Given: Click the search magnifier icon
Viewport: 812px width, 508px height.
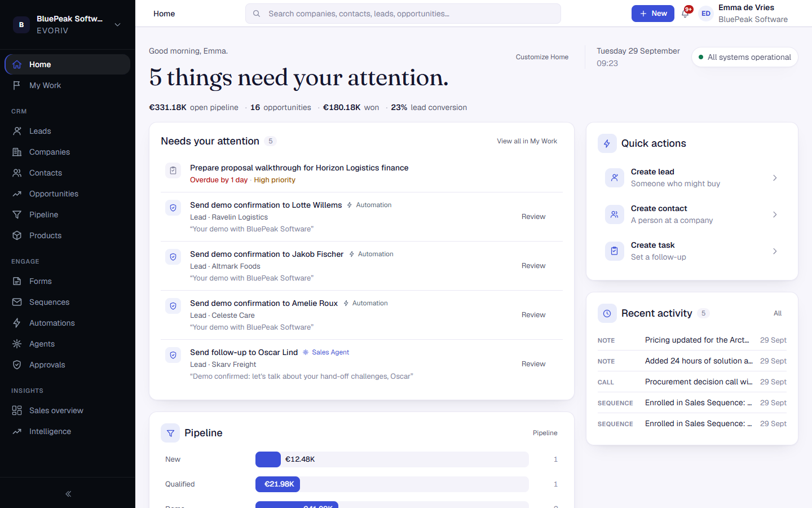Looking at the screenshot, I should click(257, 14).
